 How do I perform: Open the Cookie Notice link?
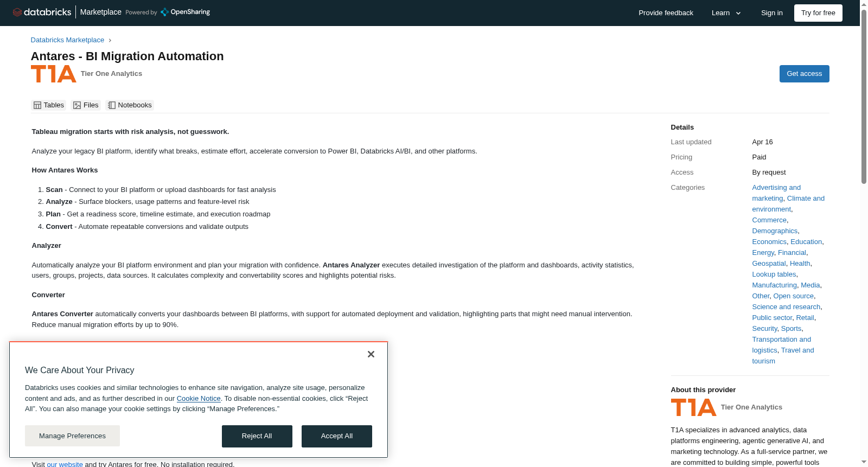tap(199, 399)
